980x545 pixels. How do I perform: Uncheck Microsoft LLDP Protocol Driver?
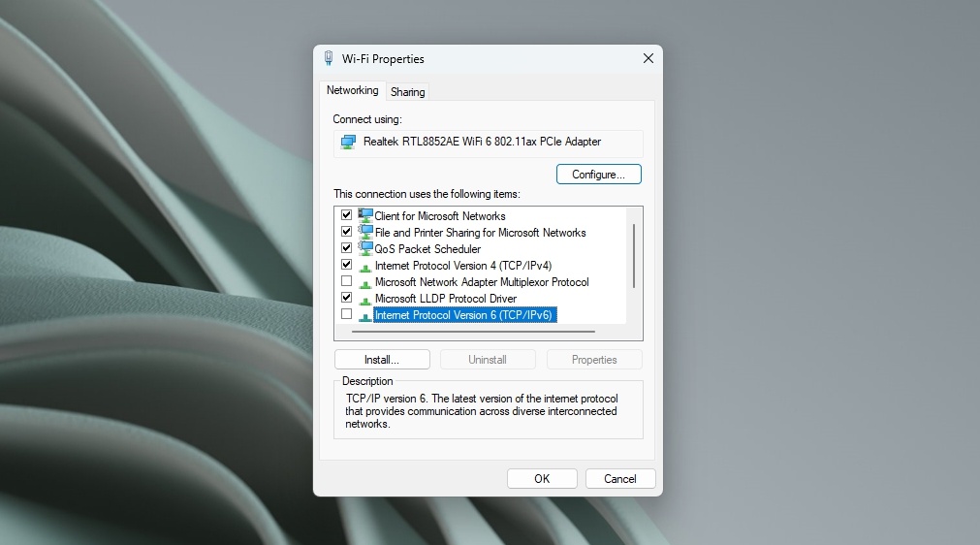pyautogui.click(x=346, y=298)
